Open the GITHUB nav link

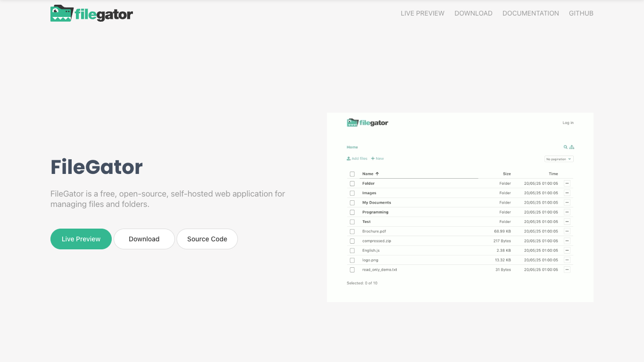coord(581,13)
